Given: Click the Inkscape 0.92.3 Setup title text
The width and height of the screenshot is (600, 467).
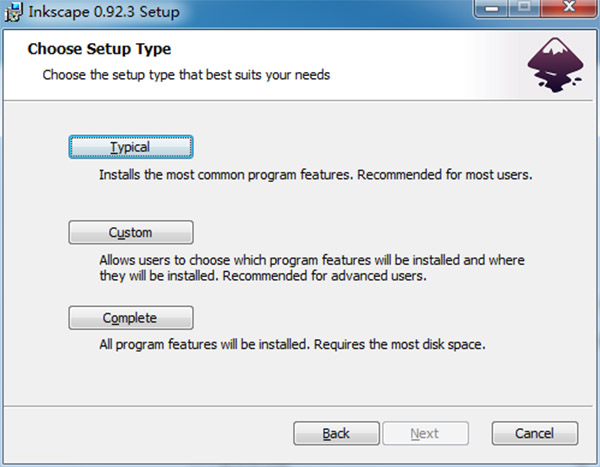Looking at the screenshot, I should [x=104, y=12].
